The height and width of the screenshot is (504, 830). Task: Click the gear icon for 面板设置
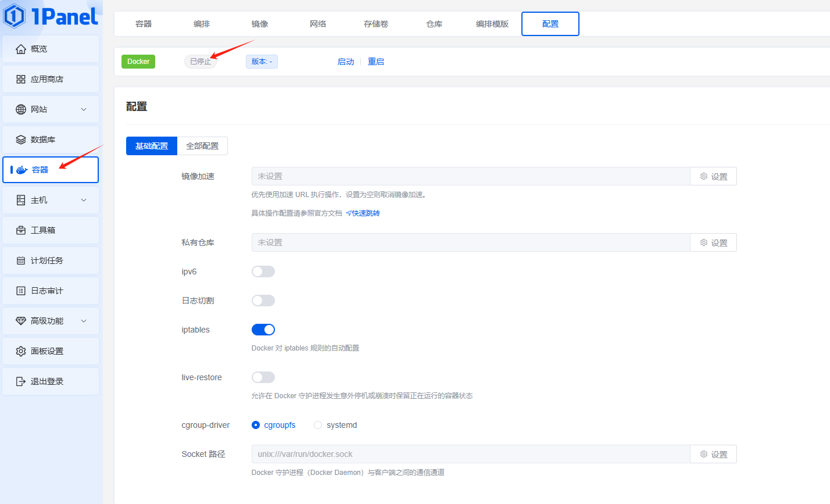(x=21, y=351)
